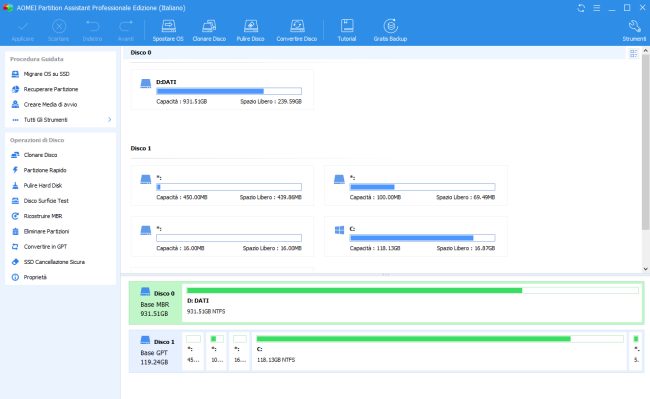Select the 16... partition block in Disco 1
The image size is (650, 399).
point(240,351)
